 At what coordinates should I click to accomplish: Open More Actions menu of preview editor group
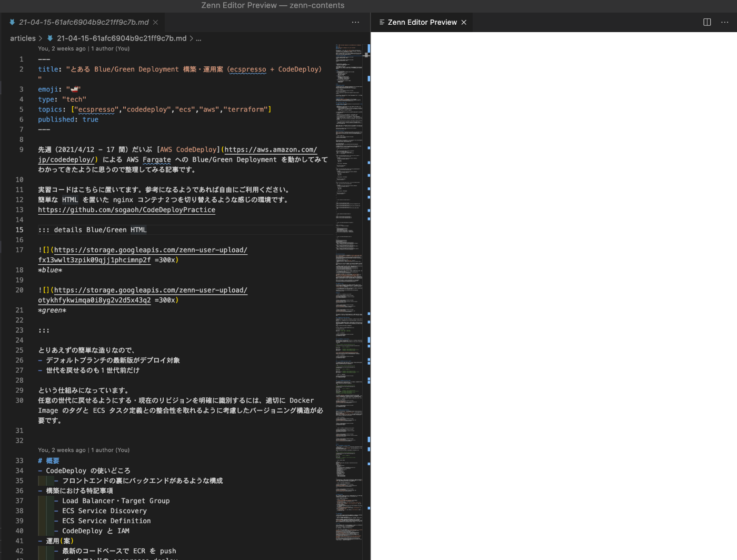pos(725,22)
